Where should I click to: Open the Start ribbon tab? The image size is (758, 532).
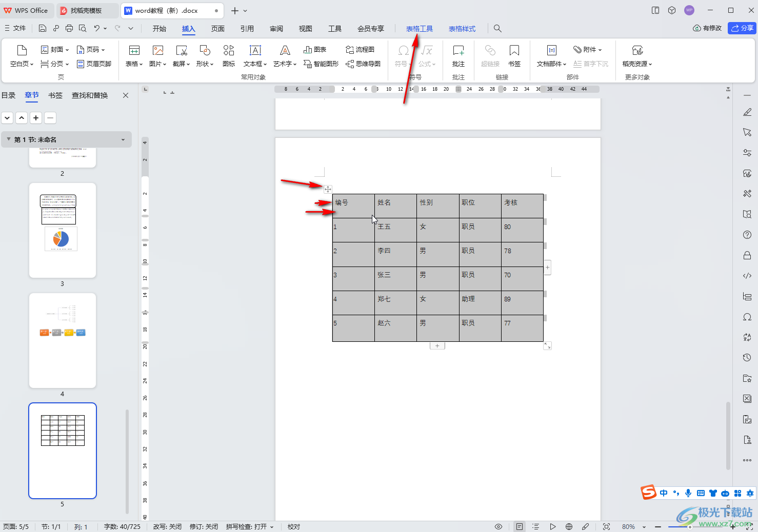(159, 29)
